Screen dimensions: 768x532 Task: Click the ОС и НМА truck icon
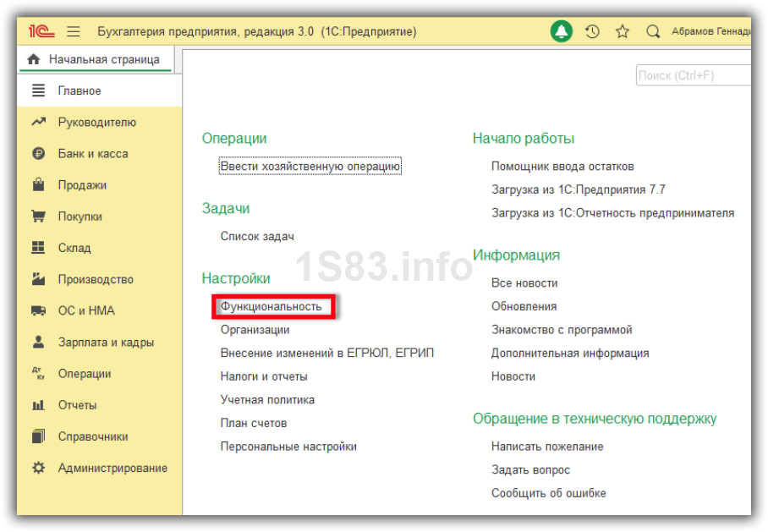coord(38,310)
